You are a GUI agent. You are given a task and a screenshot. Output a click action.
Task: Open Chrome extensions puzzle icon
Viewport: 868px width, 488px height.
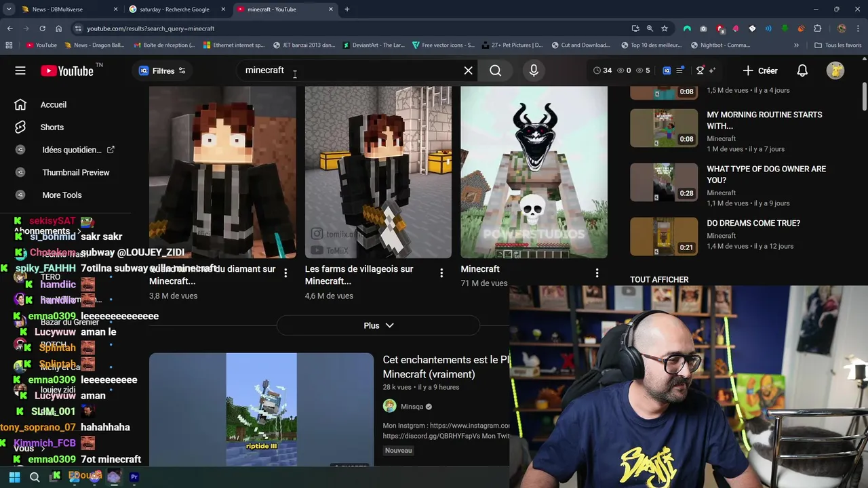(x=817, y=28)
